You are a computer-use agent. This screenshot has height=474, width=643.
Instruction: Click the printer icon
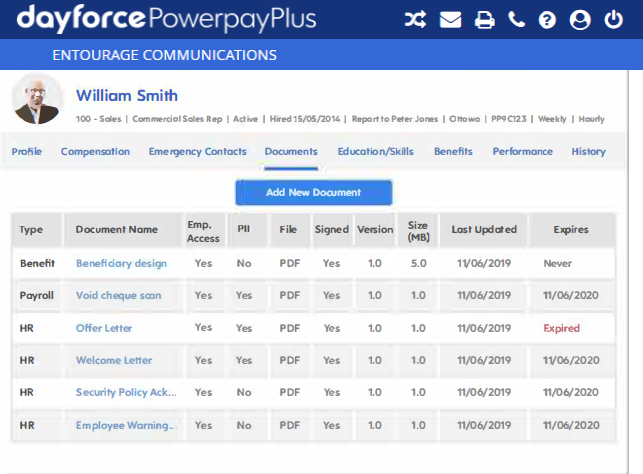[485, 20]
